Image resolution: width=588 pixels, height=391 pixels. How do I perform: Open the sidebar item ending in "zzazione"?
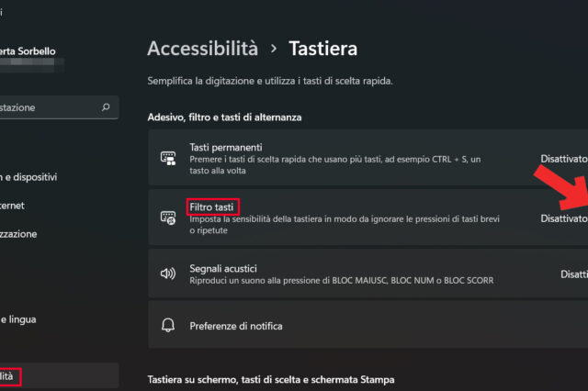(18, 234)
